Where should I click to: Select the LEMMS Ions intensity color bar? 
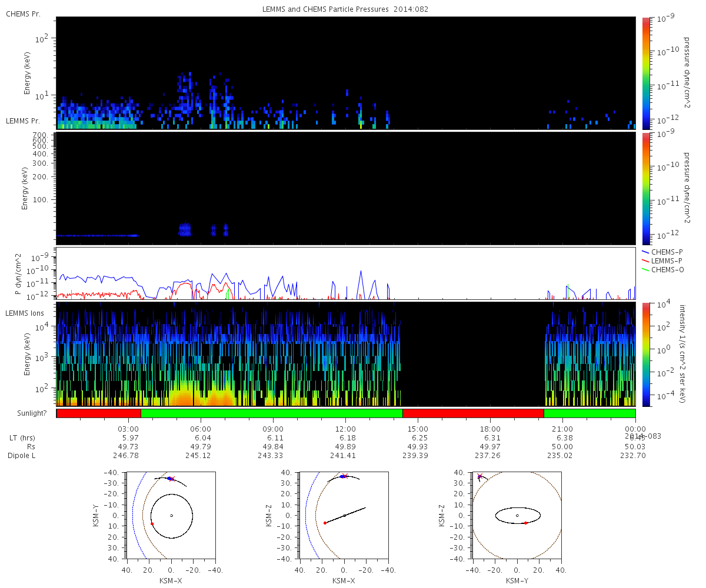click(x=646, y=355)
